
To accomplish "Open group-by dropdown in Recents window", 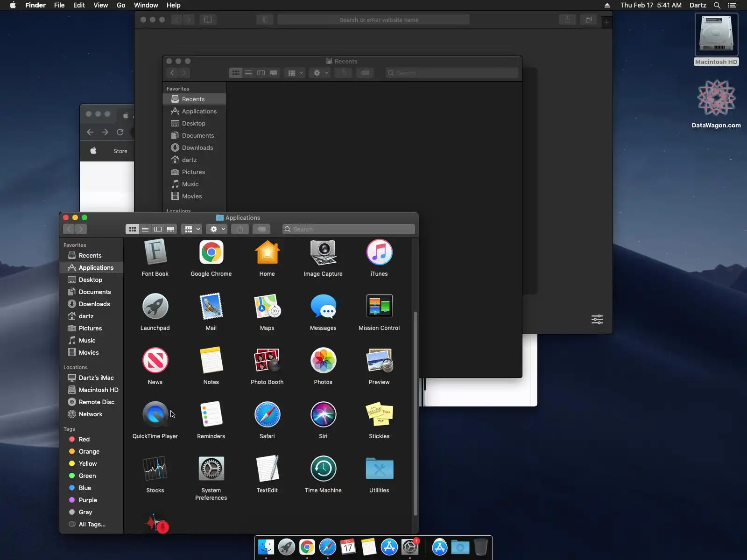I will pos(295,73).
